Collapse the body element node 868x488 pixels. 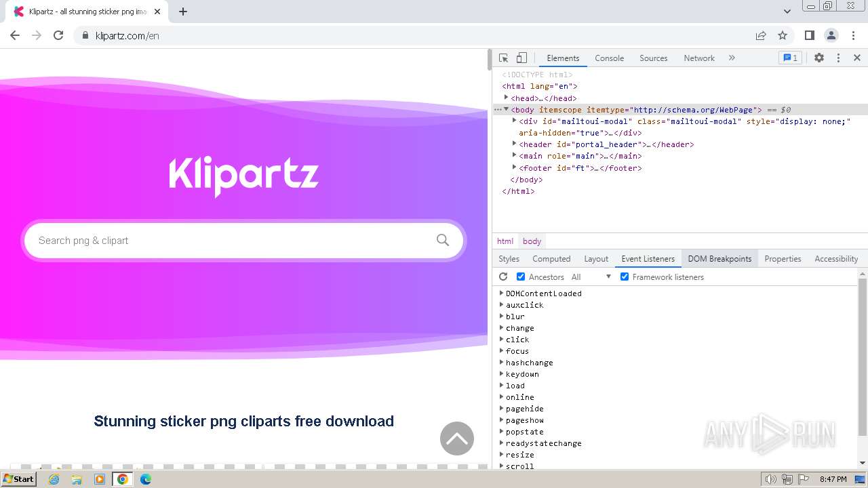coord(506,109)
